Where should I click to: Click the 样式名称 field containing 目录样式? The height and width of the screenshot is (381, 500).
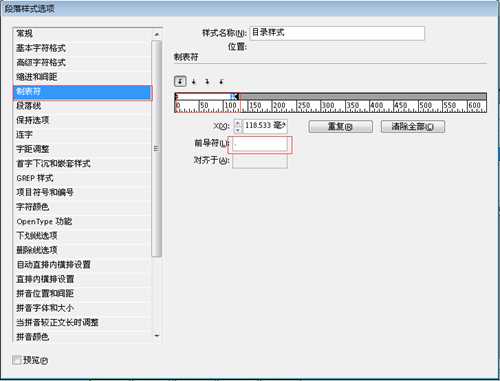[x=337, y=33]
